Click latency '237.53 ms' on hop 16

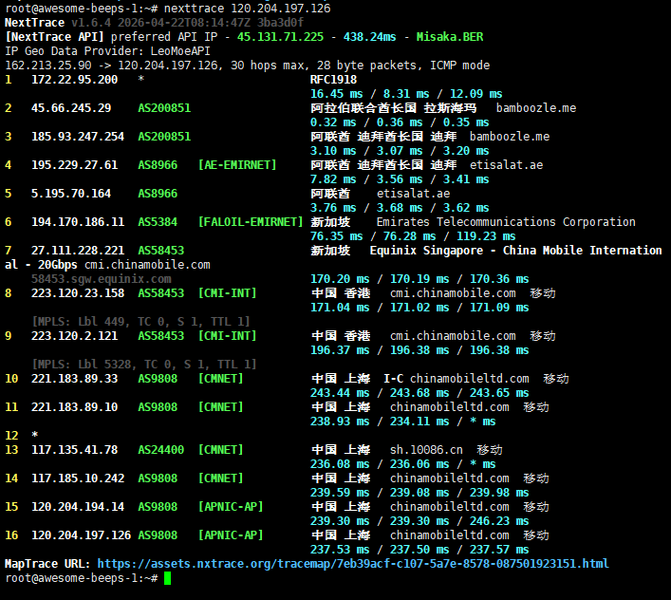pyautogui.click(x=340, y=550)
